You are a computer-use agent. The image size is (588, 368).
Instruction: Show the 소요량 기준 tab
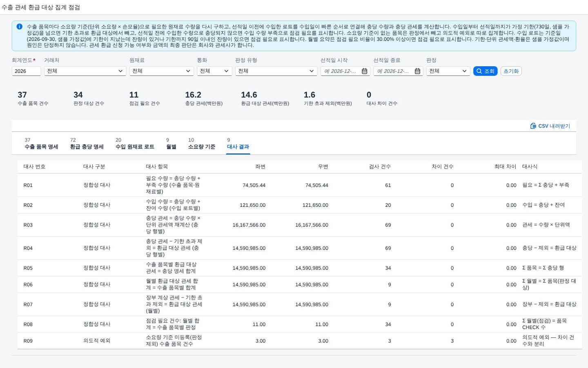202,144
